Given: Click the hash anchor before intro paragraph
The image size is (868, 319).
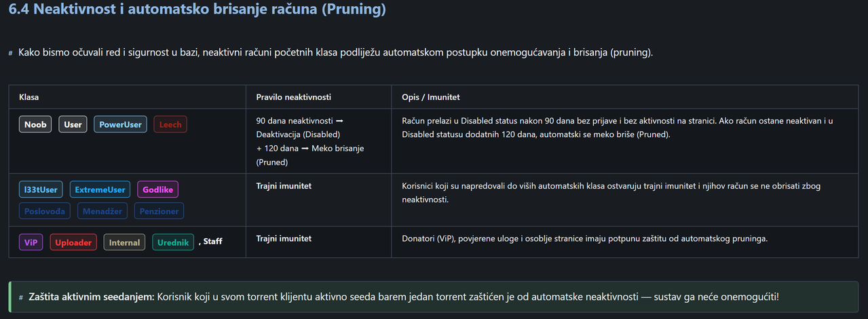Looking at the screenshot, I should [x=11, y=53].
